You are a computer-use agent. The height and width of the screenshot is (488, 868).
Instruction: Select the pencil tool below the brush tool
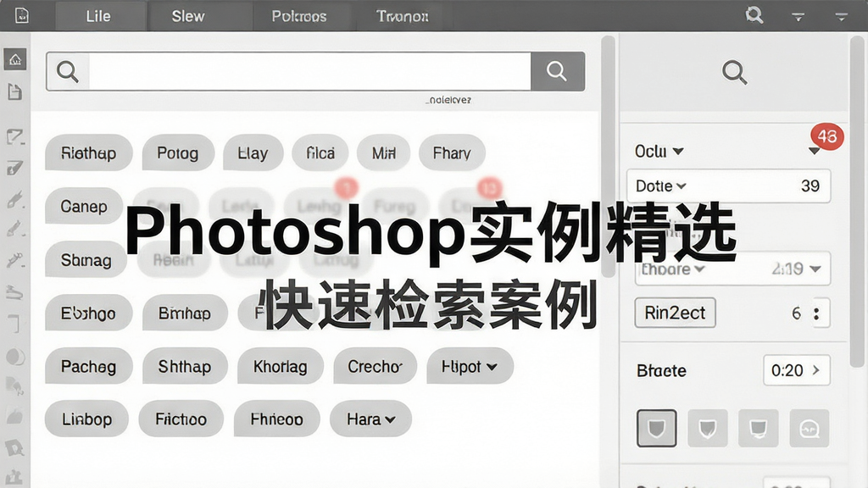tap(15, 229)
